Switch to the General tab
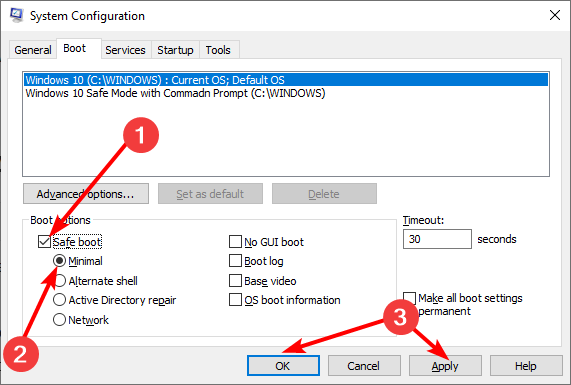This screenshot has width=571, height=385. [x=33, y=50]
